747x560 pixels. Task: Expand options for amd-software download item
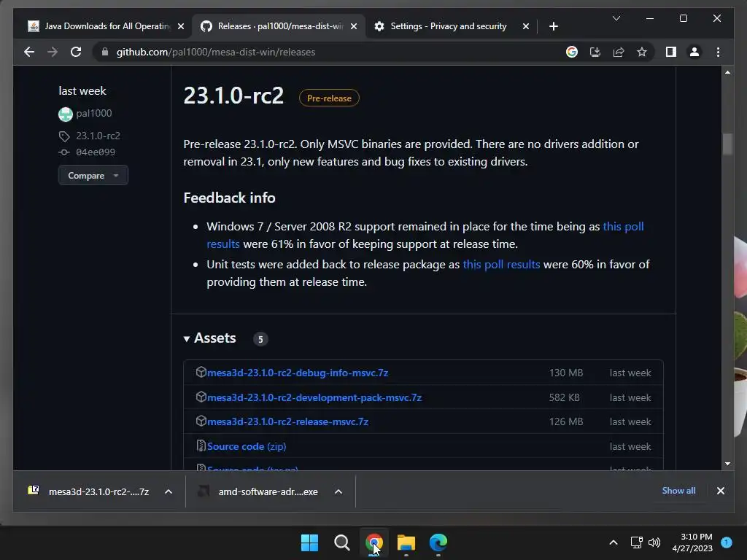[338, 491]
